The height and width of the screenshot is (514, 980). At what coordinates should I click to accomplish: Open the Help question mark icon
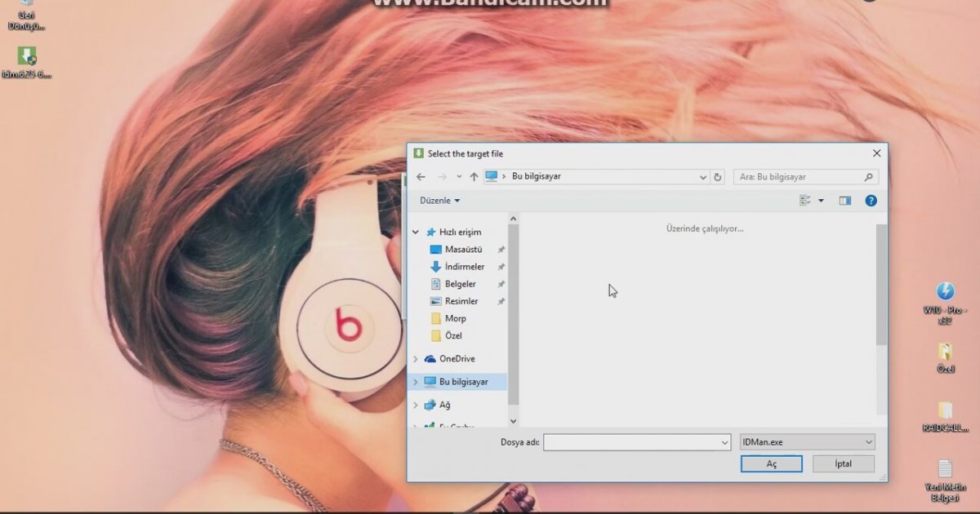[871, 201]
